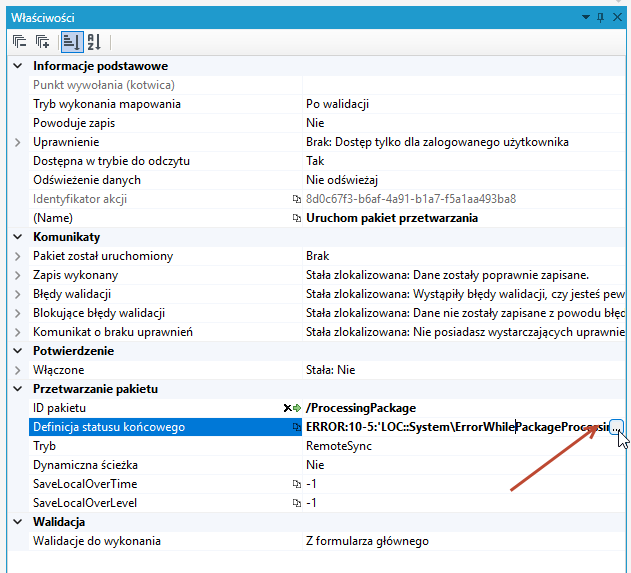Select the Błędy walidacji localized constant value
The height and width of the screenshot is (573, 631).
465,294
